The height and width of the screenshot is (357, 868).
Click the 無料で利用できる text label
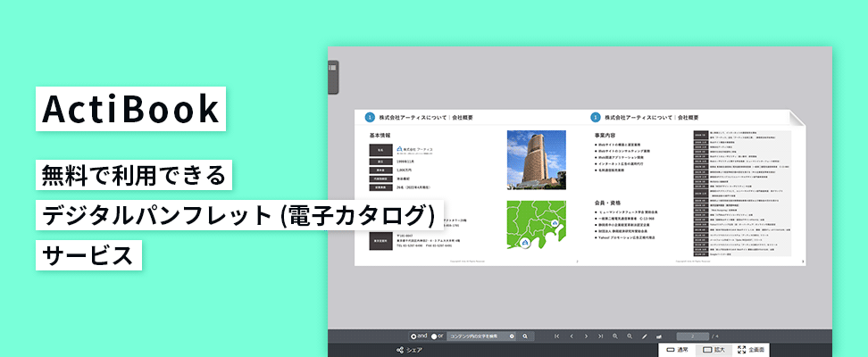134,175
